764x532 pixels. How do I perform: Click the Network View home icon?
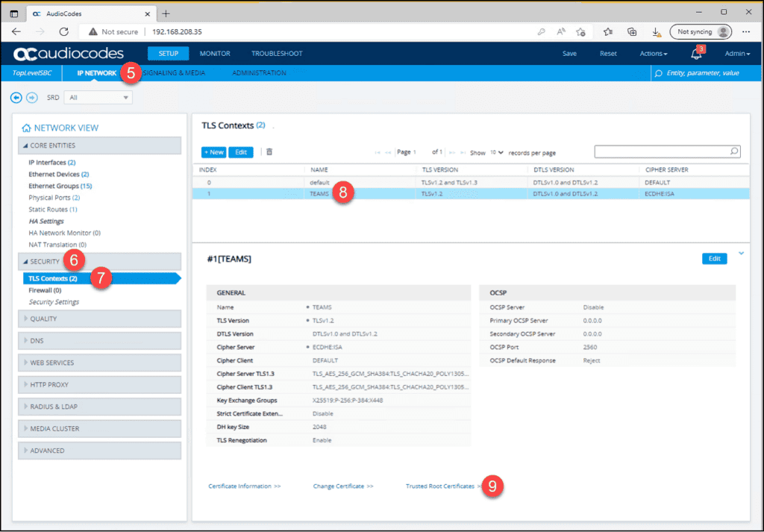point(26,128)
